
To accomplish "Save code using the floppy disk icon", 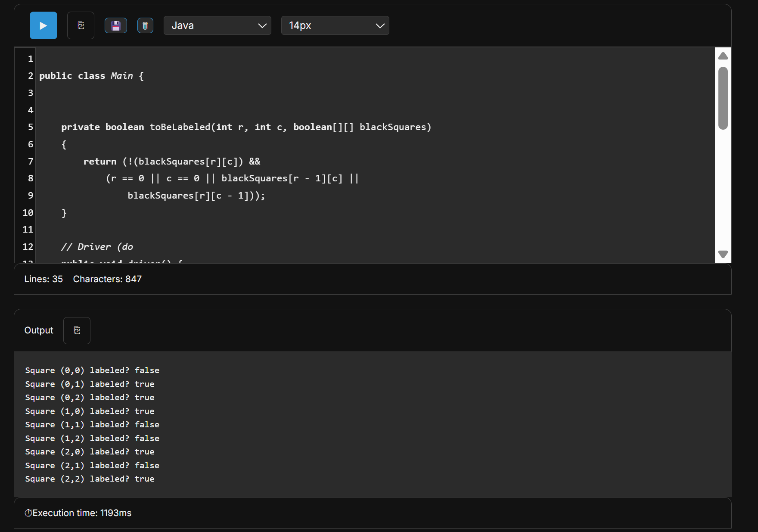I will coord(115,25).
